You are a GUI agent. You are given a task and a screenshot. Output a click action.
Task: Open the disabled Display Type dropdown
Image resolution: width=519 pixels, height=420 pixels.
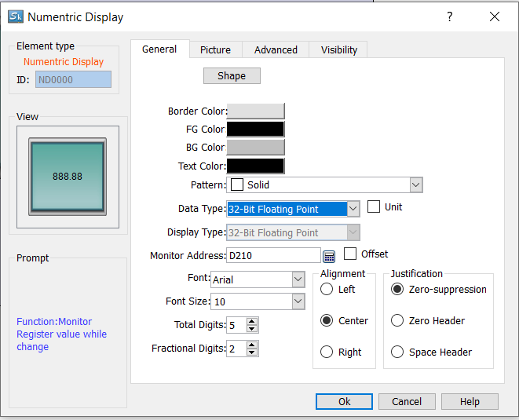pyautogui.click(x=353, y=232)
